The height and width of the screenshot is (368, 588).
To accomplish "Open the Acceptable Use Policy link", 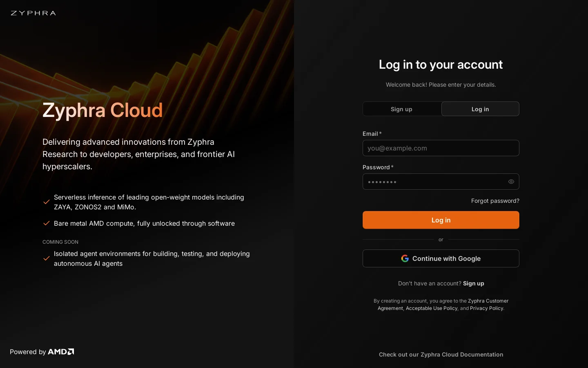I will (432, 308).
